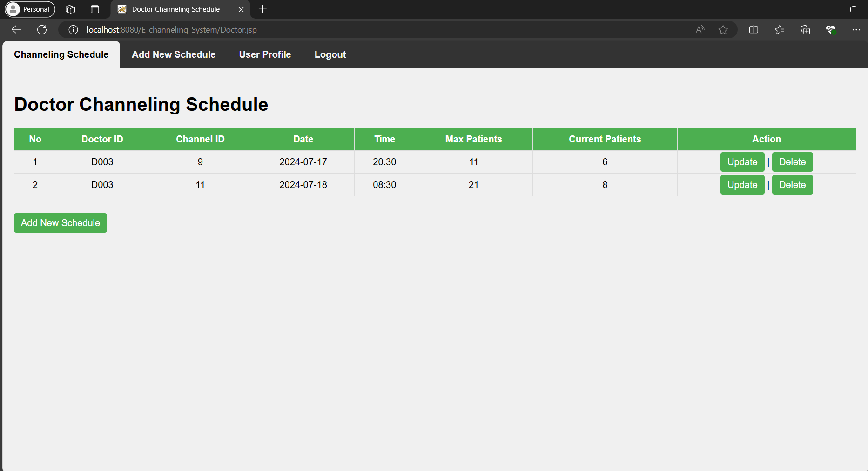Click the Current Patients column header
This screenshot has width=868, height=471.
tap(605, 139)
